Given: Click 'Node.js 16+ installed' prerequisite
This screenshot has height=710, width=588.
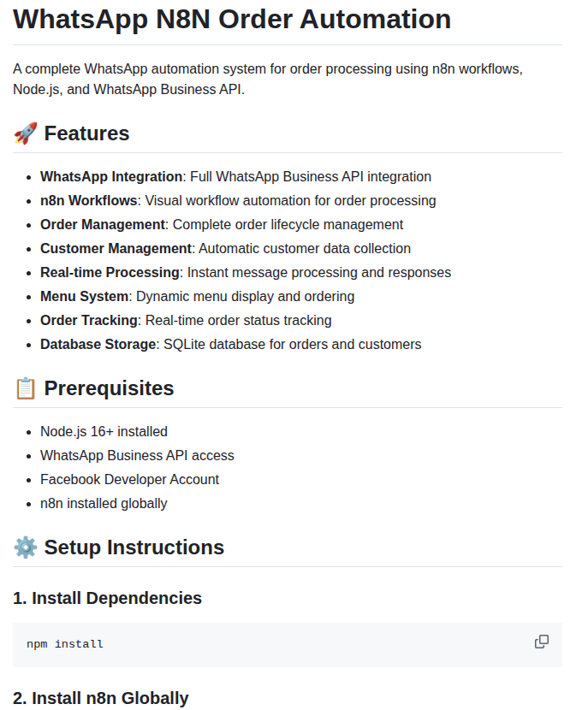Looking at the screenshot, I should 104,431.
